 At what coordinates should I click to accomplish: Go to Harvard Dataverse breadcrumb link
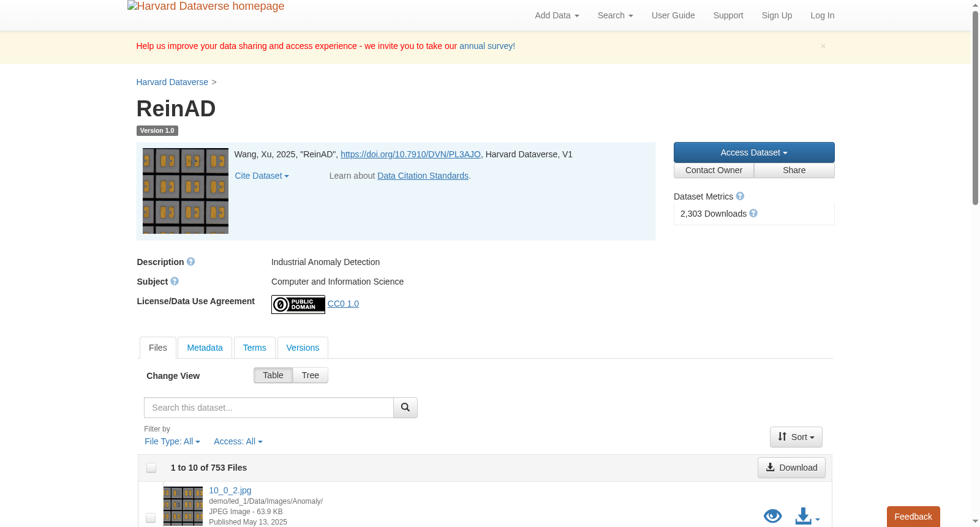(172, 82)
